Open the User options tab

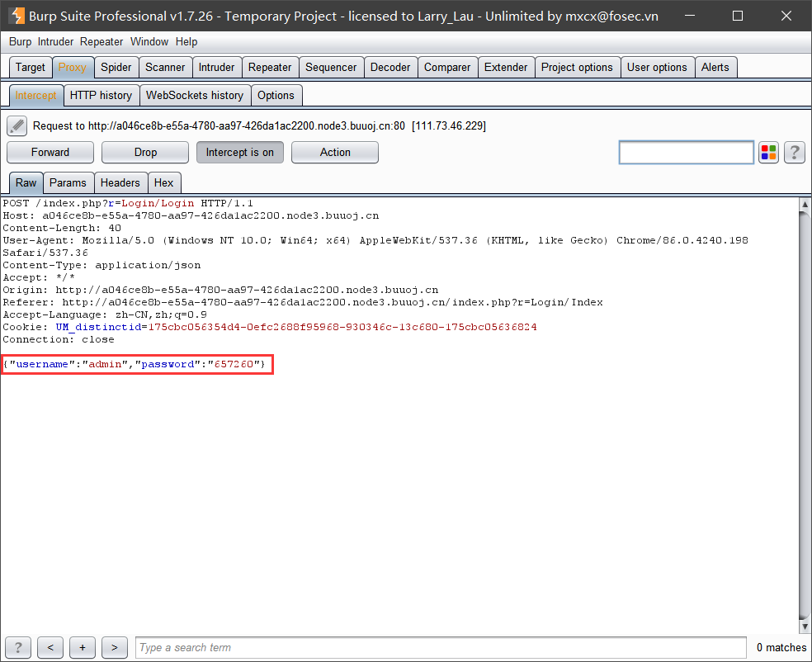[x=657, y=68]
